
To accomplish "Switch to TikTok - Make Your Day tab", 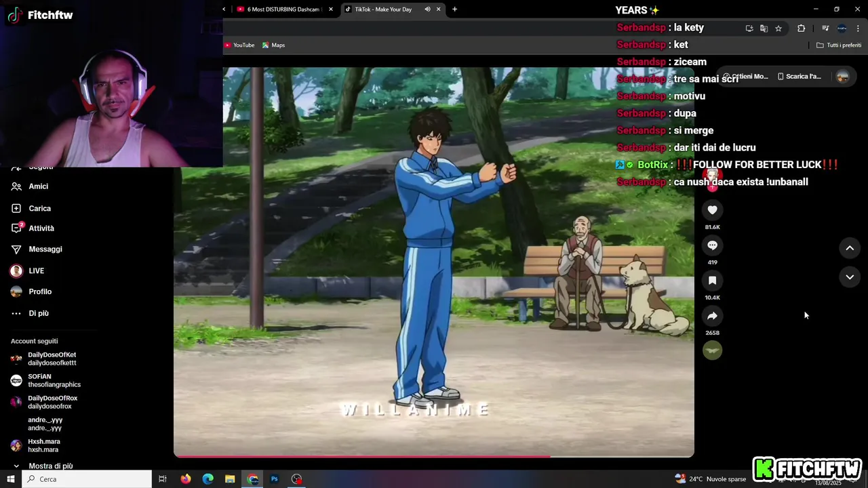I will tap(383, 9).
